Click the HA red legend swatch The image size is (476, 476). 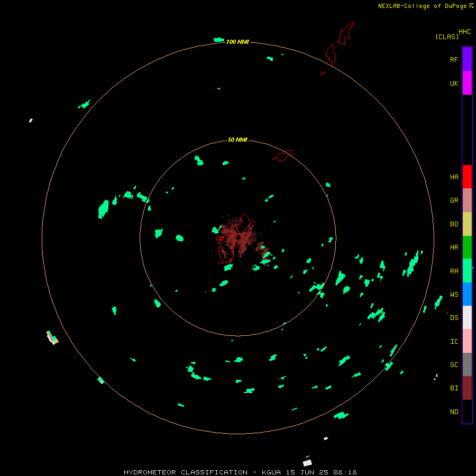click(x=467, y=177)
